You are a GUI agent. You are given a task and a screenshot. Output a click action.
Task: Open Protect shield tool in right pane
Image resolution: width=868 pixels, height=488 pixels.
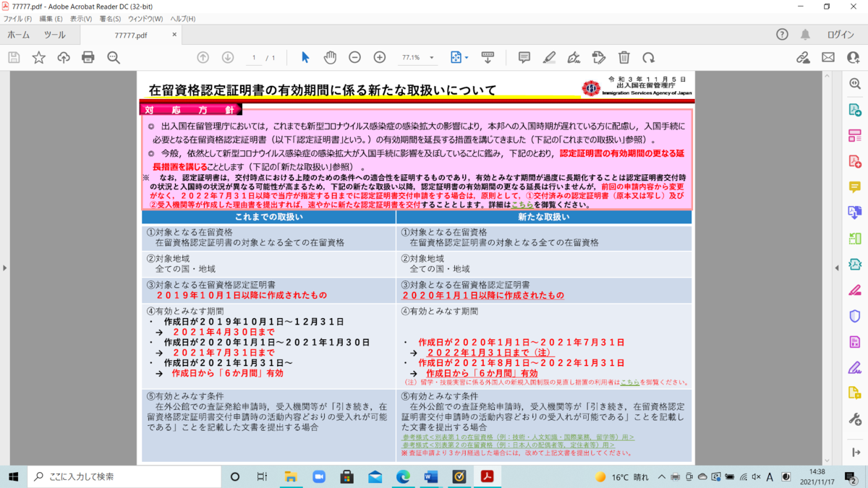click(854, 316)
